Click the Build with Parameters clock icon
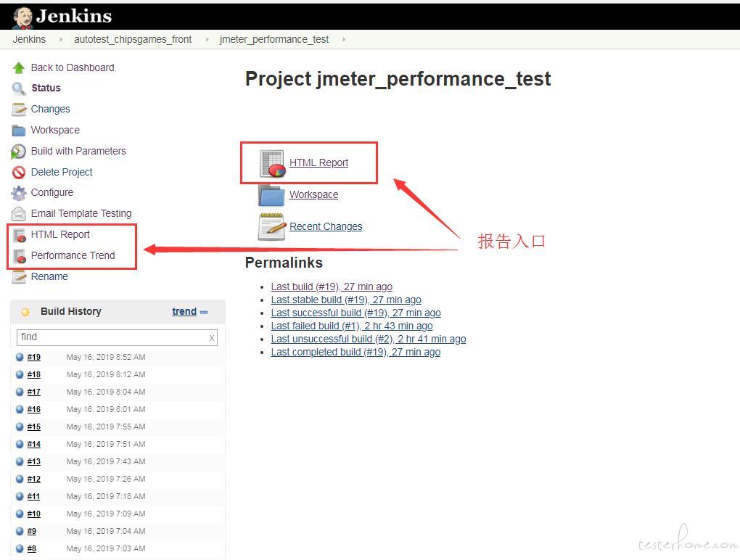Viewport: 740px width, 560px height. (x=18, y=152)
